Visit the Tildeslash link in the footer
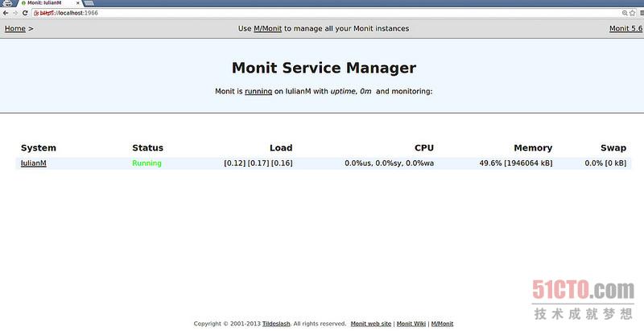644x331 pixels. pos(276,324)
